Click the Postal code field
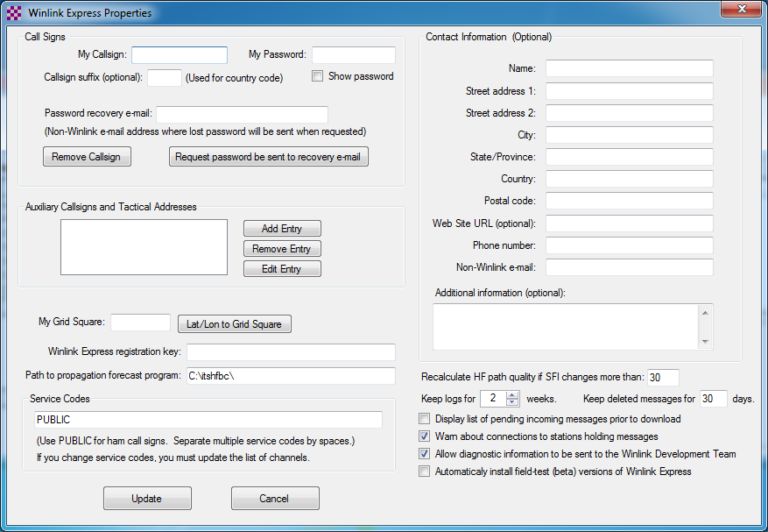This screenshot has width=768, height=532. (629, 200)
